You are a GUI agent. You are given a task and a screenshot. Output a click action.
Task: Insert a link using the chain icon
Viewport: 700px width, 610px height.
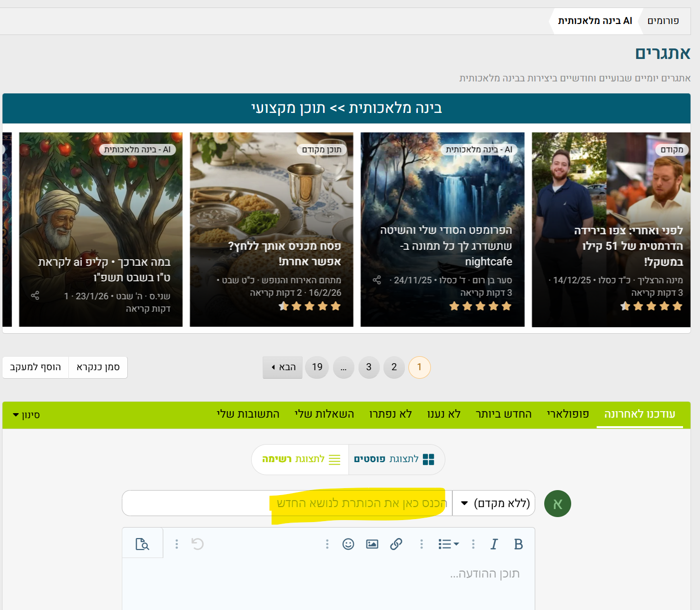(x=396, y=544)
